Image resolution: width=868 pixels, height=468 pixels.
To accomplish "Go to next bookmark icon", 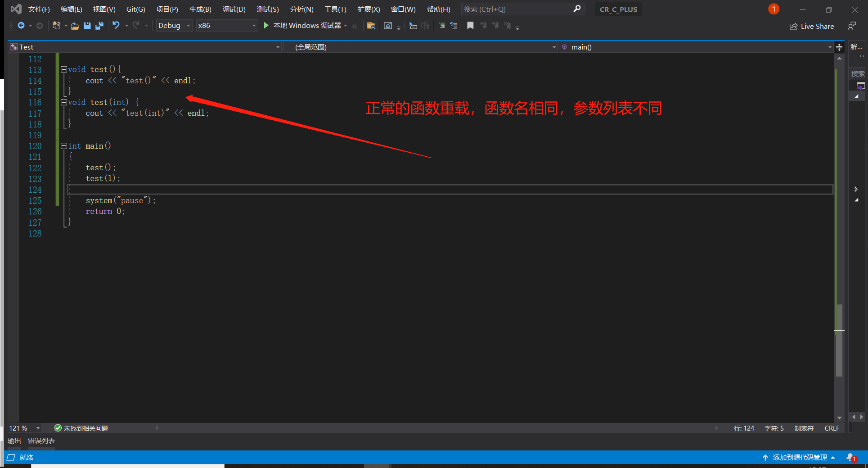I will 495,26.
